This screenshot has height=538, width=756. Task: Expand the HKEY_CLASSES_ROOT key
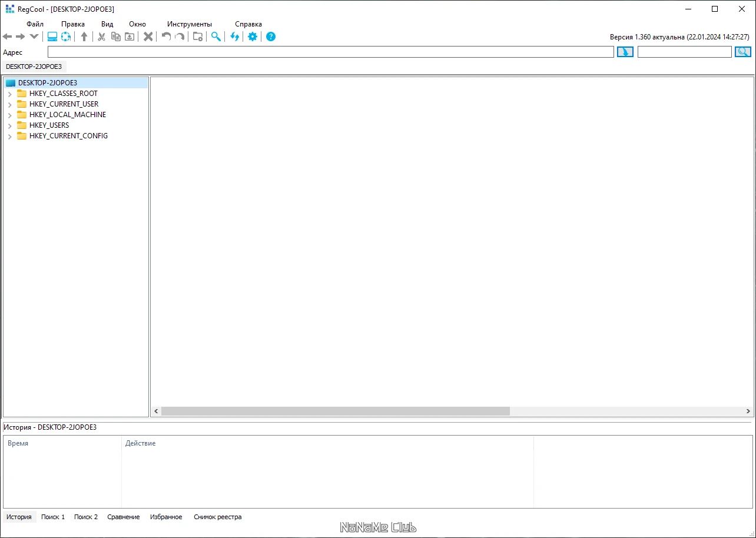click(x=9, y=94)
